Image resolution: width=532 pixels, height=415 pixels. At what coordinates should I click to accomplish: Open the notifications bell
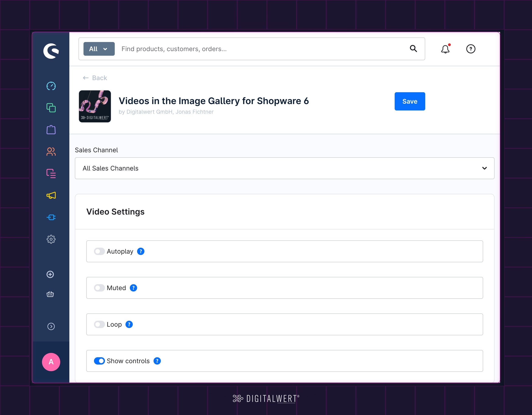pos(445,49)
